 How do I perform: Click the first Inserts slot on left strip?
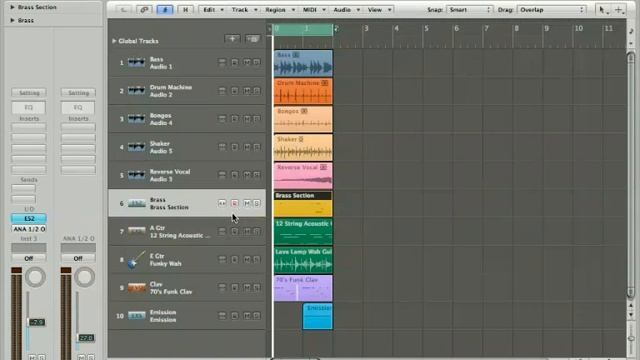(x=29, y=127)
